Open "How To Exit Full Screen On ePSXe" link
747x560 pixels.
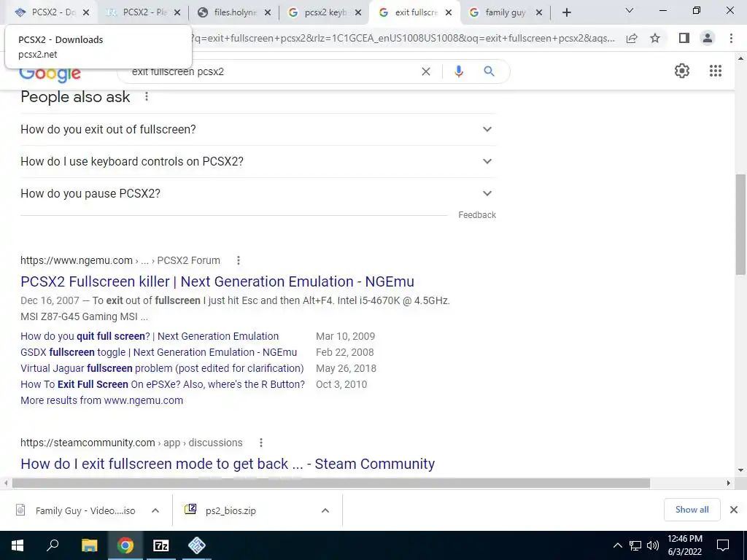(x=163, y=384)
